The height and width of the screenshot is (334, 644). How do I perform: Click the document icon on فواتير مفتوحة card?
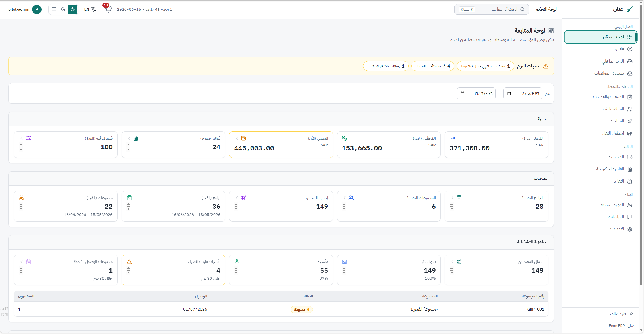coord(136,138)
